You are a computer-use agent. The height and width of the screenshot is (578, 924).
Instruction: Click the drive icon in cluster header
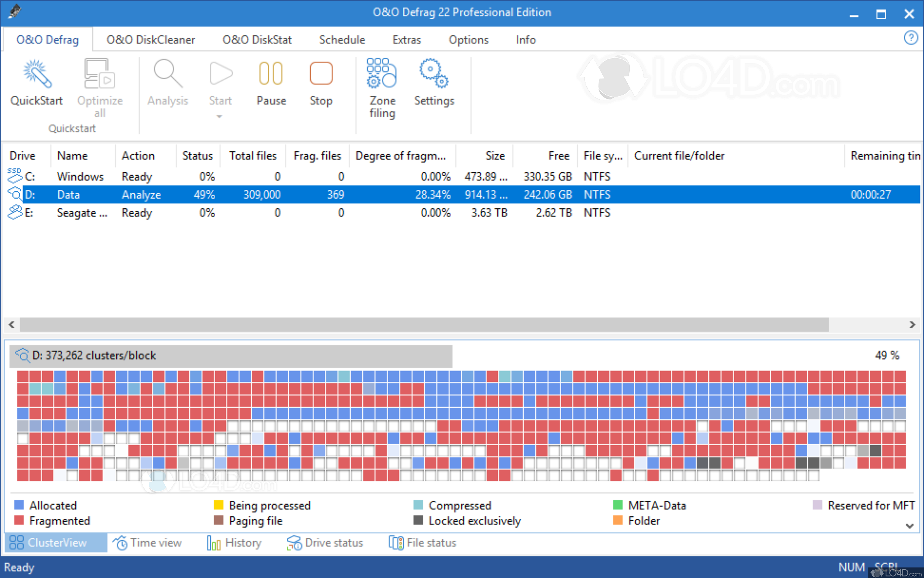(22, 355)
